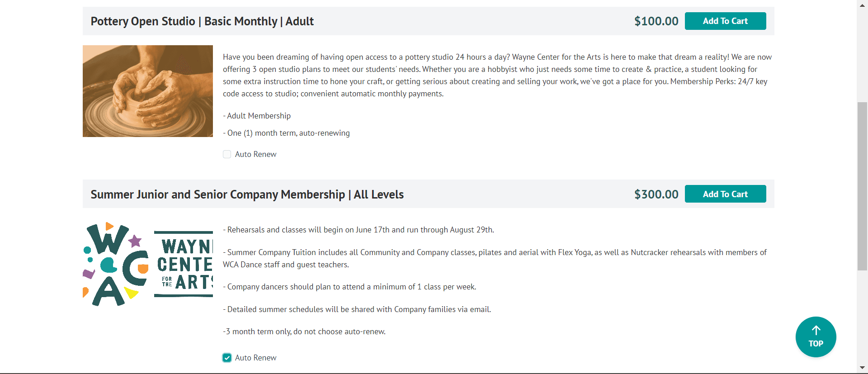Screen dimensions: 868x374
Task: Click the Pottery Open Studio Basic Monthly title
Action: [x=202, y=21]
